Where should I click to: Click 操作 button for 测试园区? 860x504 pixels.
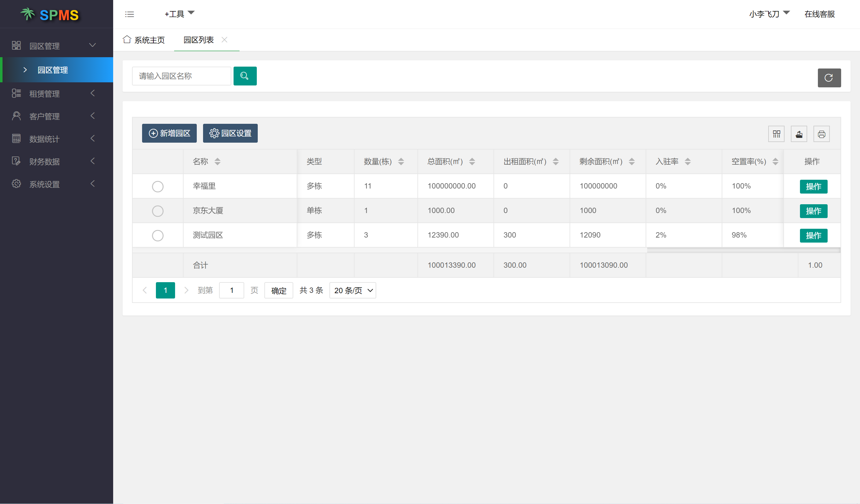pyautogui.click(x=813, y=235)
